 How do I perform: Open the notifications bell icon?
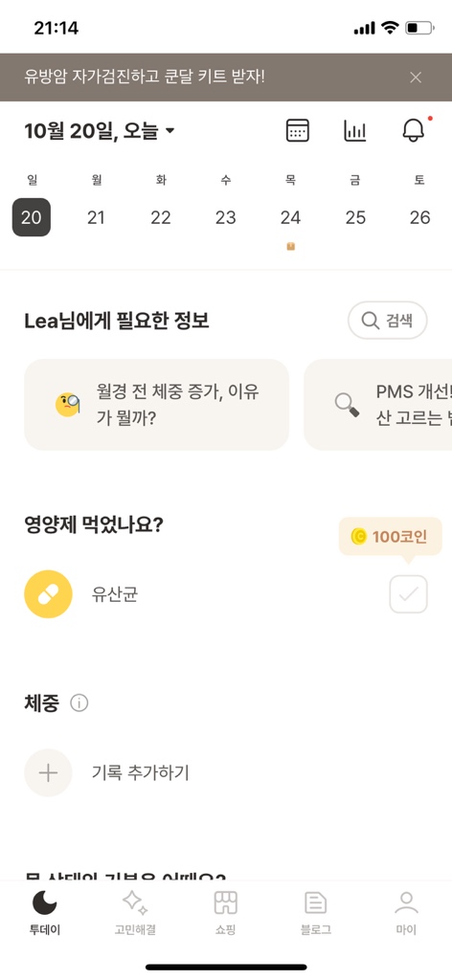(x=414, y=130)
